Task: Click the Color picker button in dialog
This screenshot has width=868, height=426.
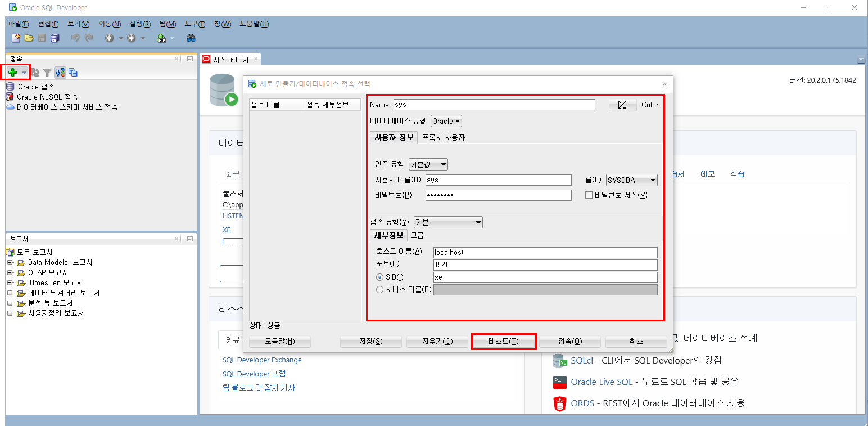Action: click(x=622, y=105)
